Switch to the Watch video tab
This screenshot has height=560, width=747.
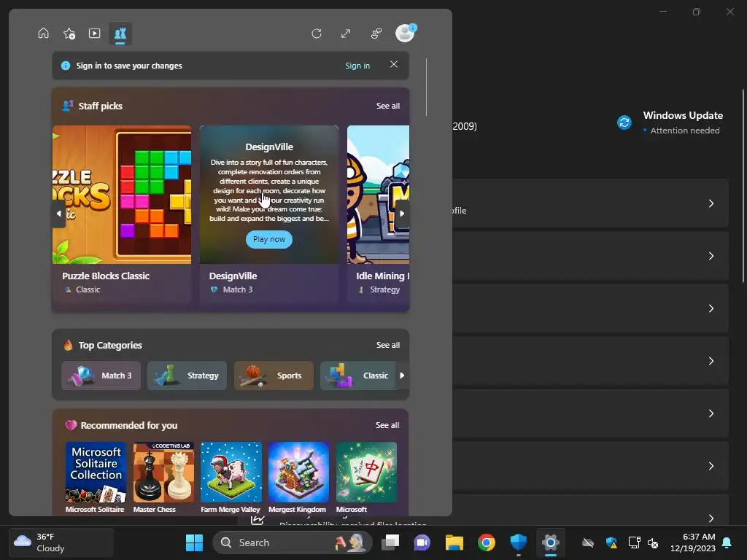click(94, 34)
